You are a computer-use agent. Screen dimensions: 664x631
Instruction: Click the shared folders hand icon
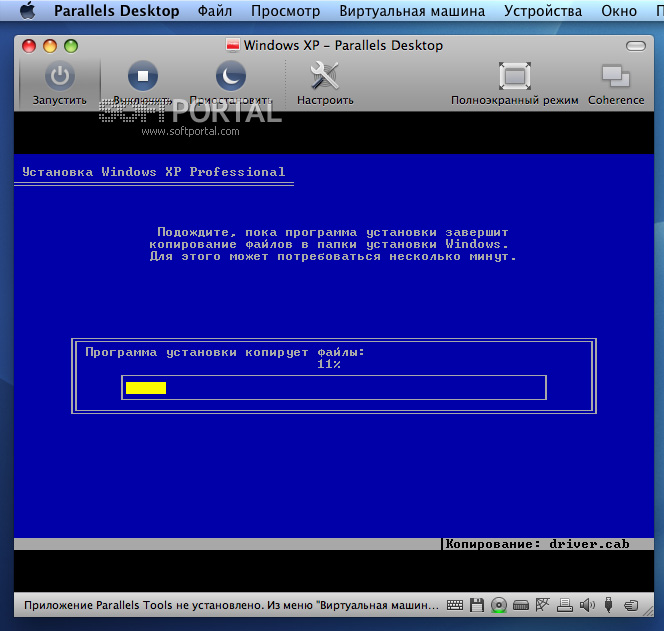point(631,606)
